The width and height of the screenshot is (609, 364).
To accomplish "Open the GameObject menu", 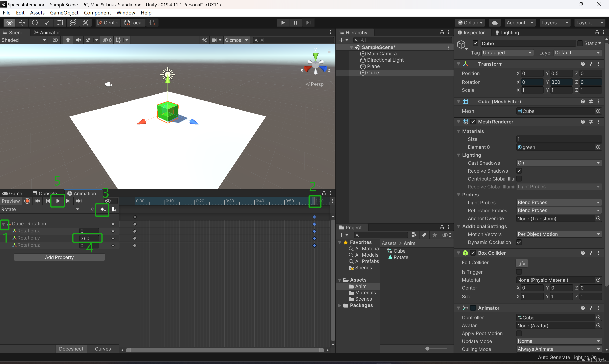I will [64, 13].
